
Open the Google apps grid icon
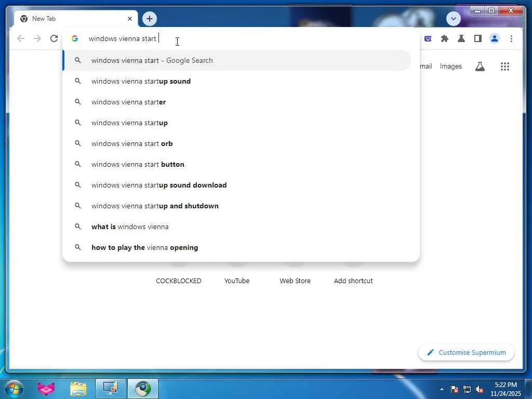pos(505,66)
